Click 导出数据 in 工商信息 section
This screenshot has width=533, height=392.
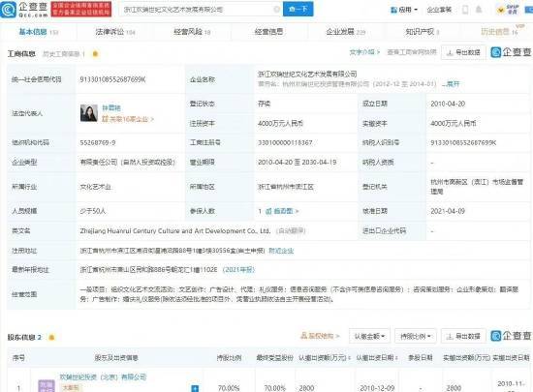(463, 52)
